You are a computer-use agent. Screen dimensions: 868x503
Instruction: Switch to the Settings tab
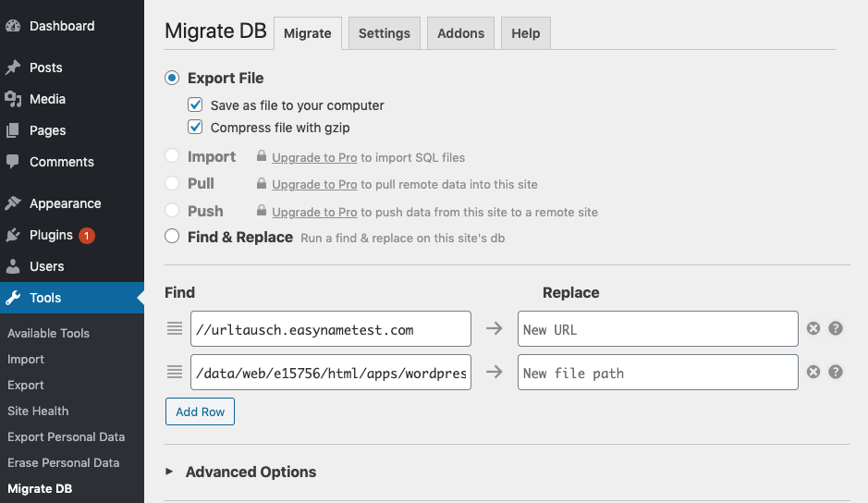point(385,33)
